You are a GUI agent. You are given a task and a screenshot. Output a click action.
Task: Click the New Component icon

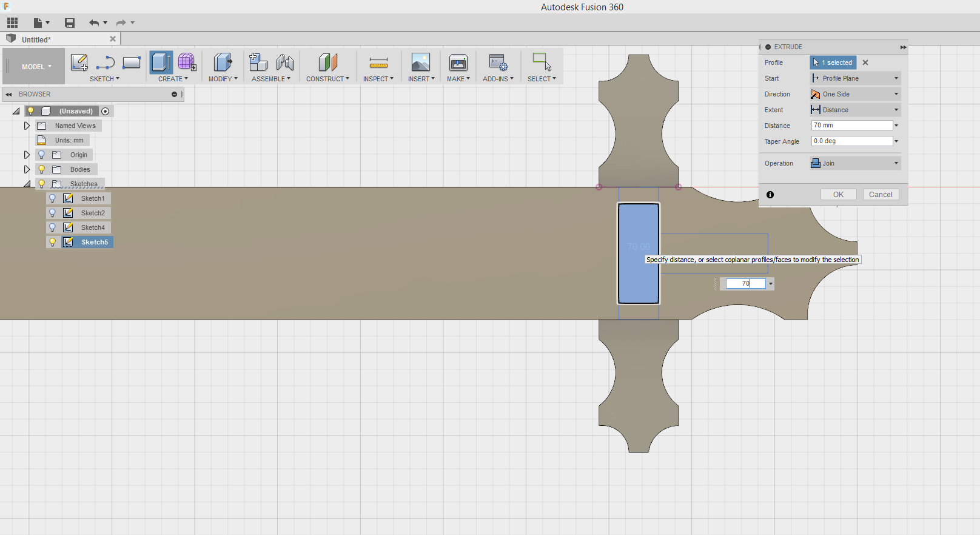[x=258, y=62]
